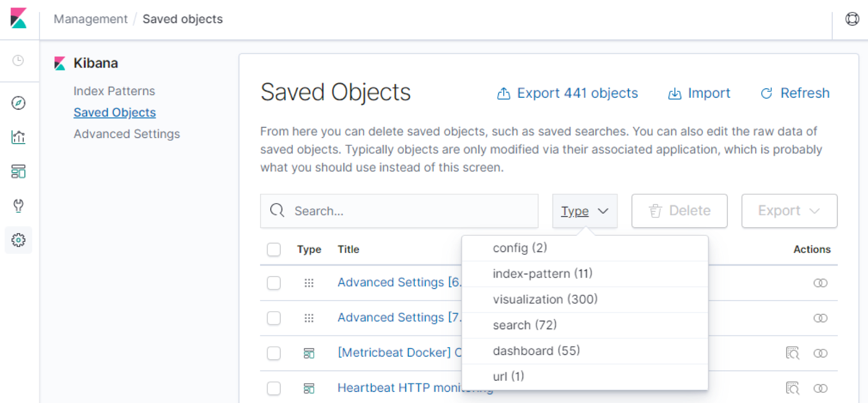Open Dashboard from the sidebar icon
The image size is (868, 403).
(x=19, y=171)
